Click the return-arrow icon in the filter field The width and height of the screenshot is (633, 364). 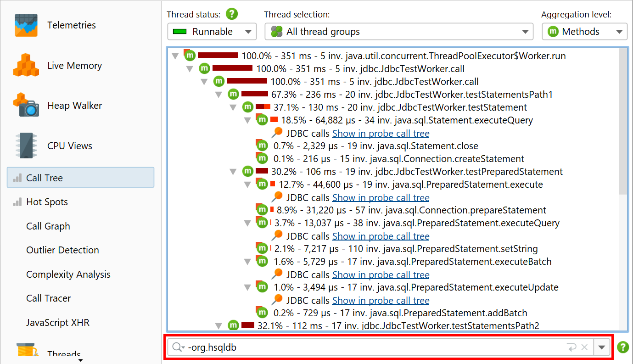pos(572,347)
